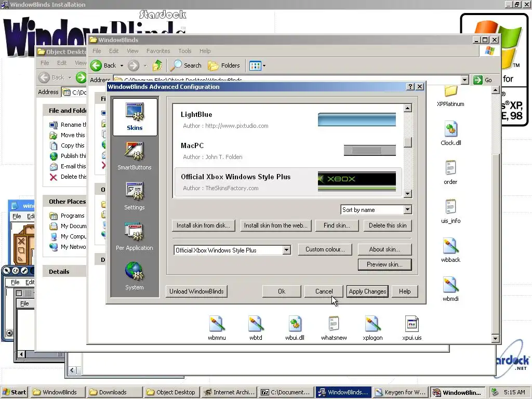Toggle the Folders pane button
This screenshot has height=399, width=532.
pos(224,65)
